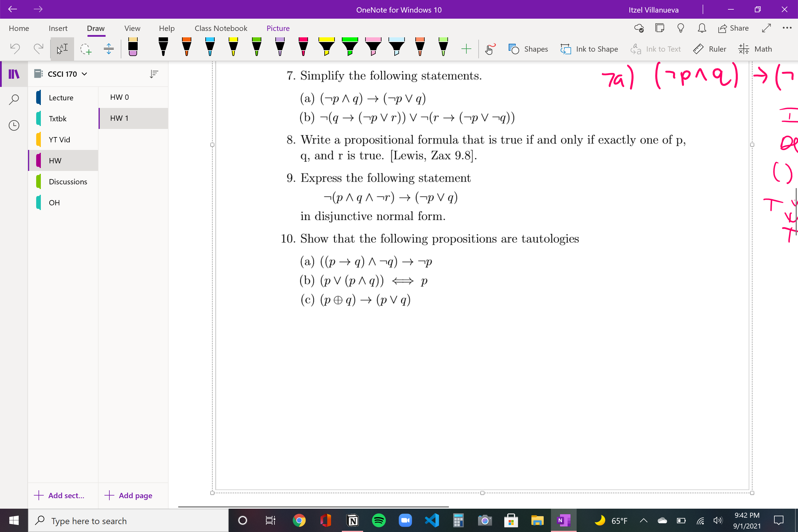The image size is (798, 532).
Task: Launch Spotify from the taskbar
Action: [x=379, y=520]
